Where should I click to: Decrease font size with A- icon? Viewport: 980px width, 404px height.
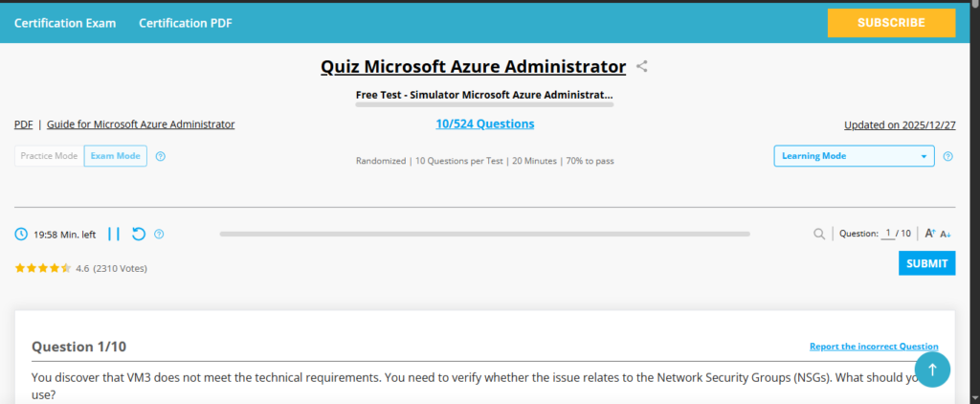(x=946, y=234)
